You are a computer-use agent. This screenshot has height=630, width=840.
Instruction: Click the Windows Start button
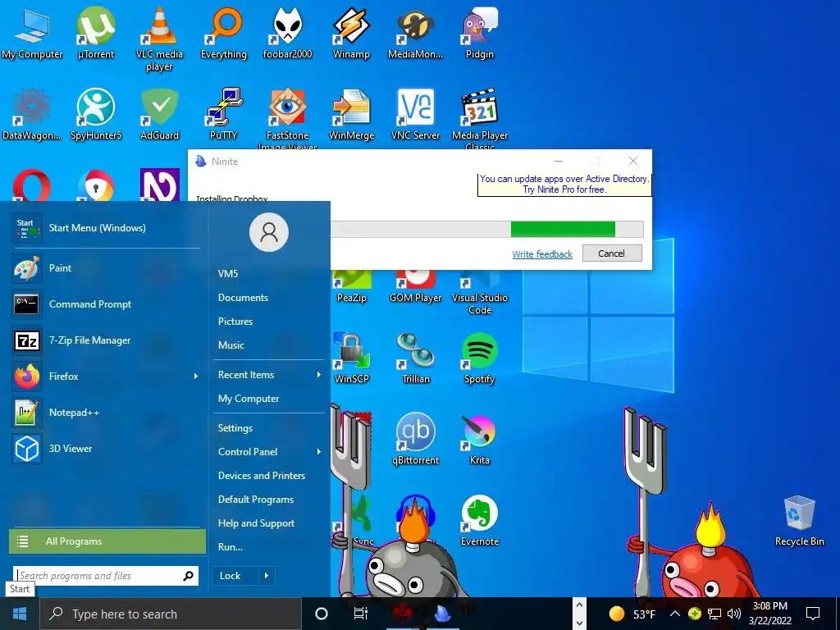(x=20, y=614)
